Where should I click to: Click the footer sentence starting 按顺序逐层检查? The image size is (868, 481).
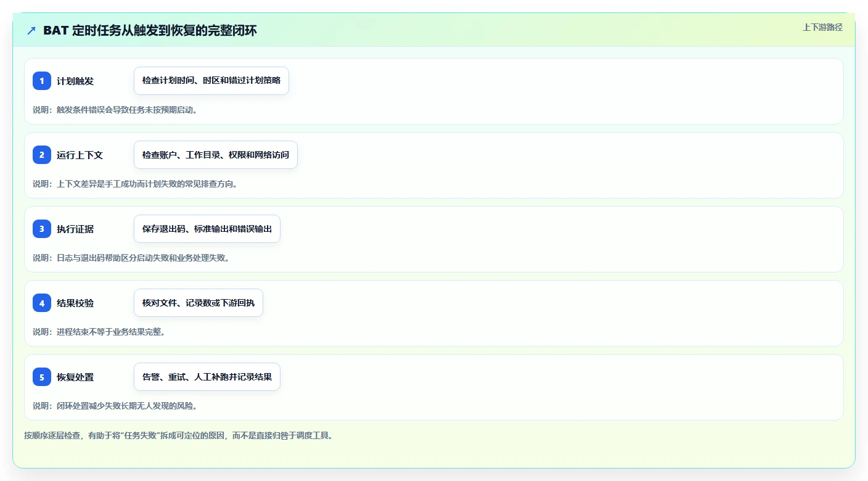point(180,435)
